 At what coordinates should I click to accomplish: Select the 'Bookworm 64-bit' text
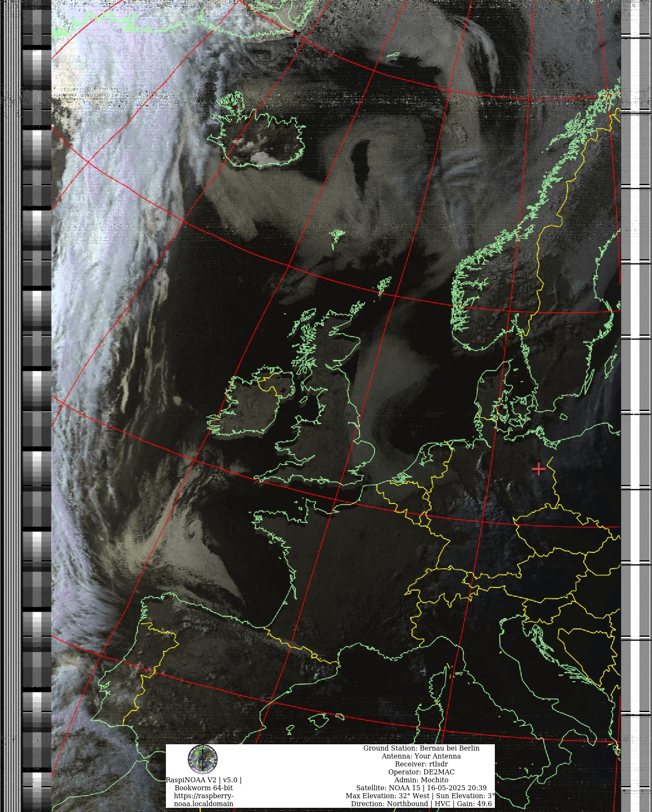coord(204,788)
